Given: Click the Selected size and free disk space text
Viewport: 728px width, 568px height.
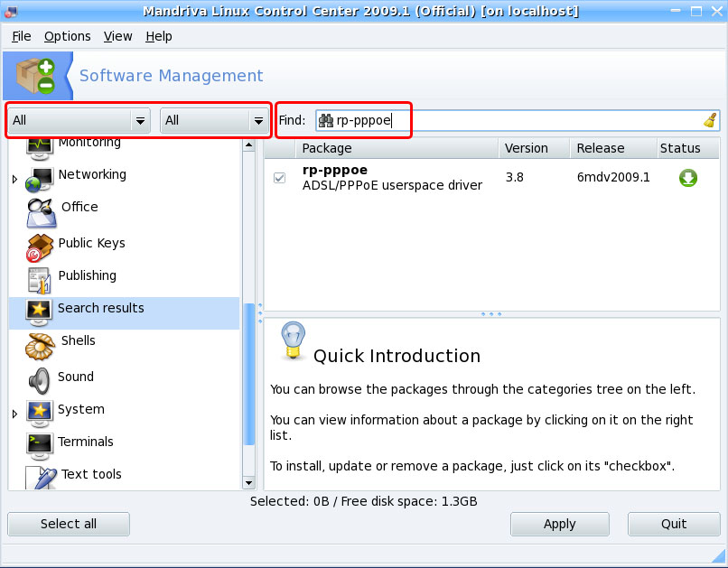Looking at the screenshot, I should pyautogui.click(x=363, y=502).
